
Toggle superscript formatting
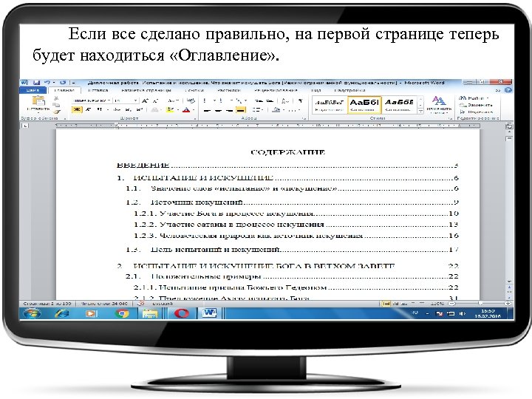[140, 109]
